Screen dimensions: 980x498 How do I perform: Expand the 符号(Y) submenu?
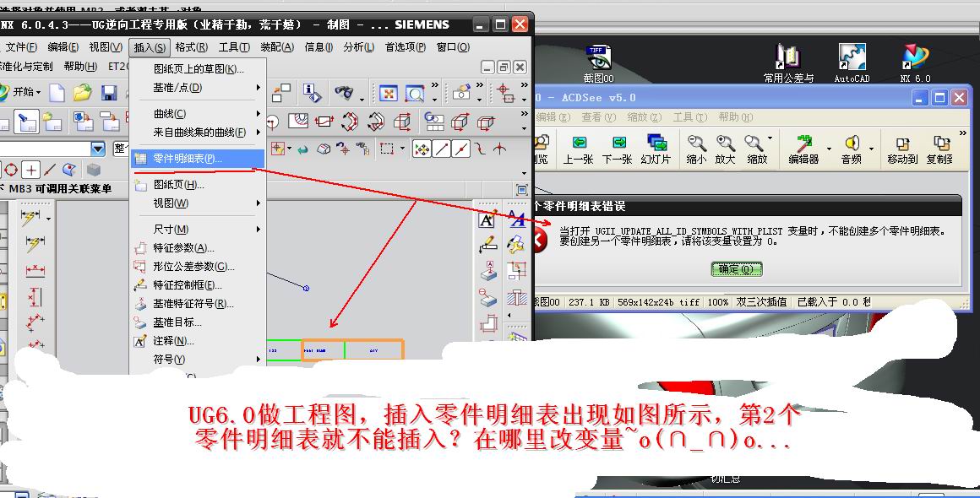tap(259, 360)
